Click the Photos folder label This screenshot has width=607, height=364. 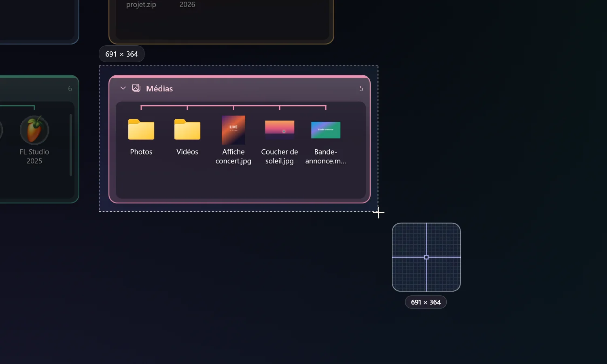(141, 152)
